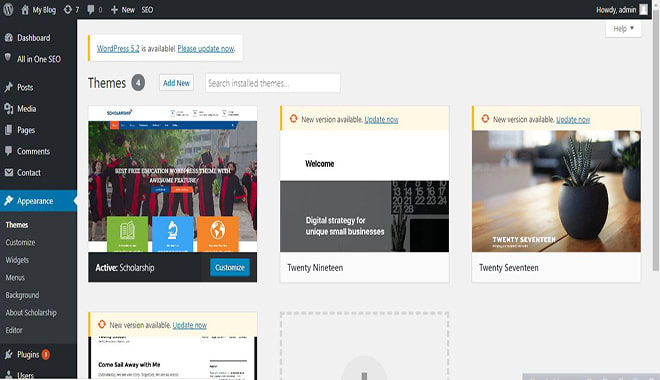Click the All in One SEO shield icon
The width and height of the screenshot is (660, 380).
point(8,58)
